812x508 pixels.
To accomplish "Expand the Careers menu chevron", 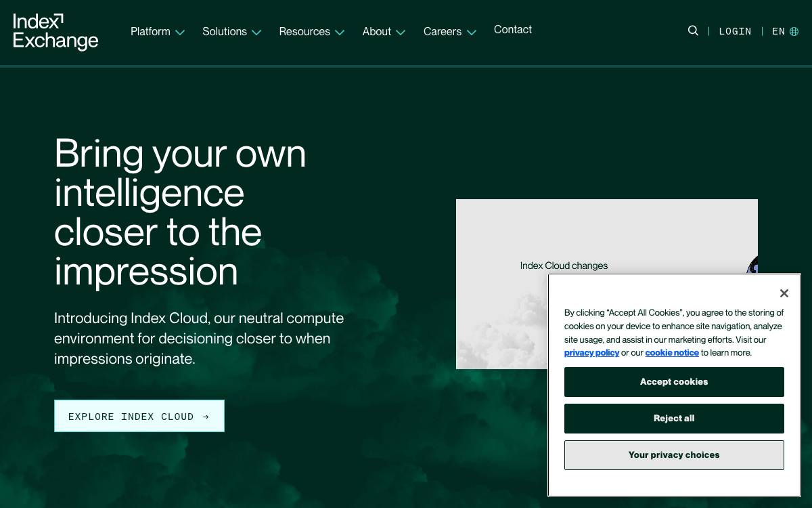I will (472, 33).
